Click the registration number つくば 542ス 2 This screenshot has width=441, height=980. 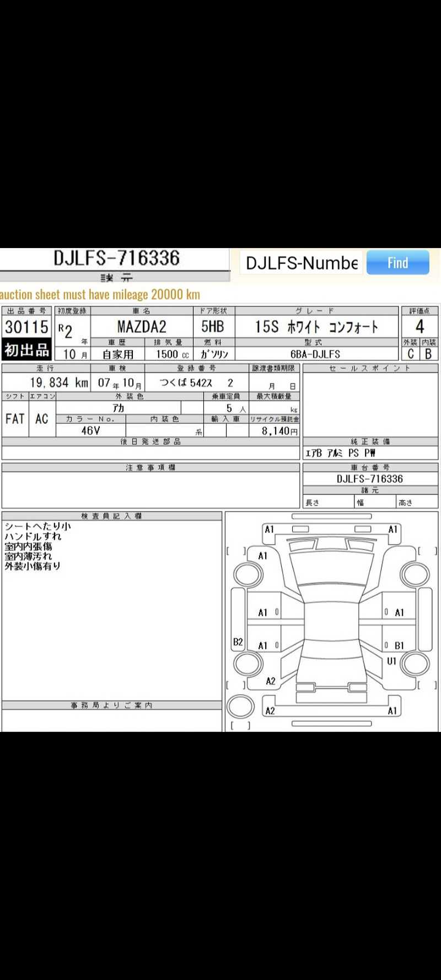click(x=196, y=383)
